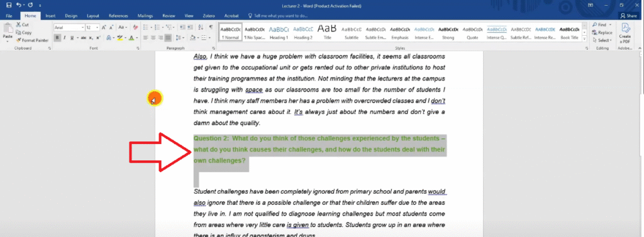Shrink font size with shrink icon
The image size is (644, 237).
111,28
